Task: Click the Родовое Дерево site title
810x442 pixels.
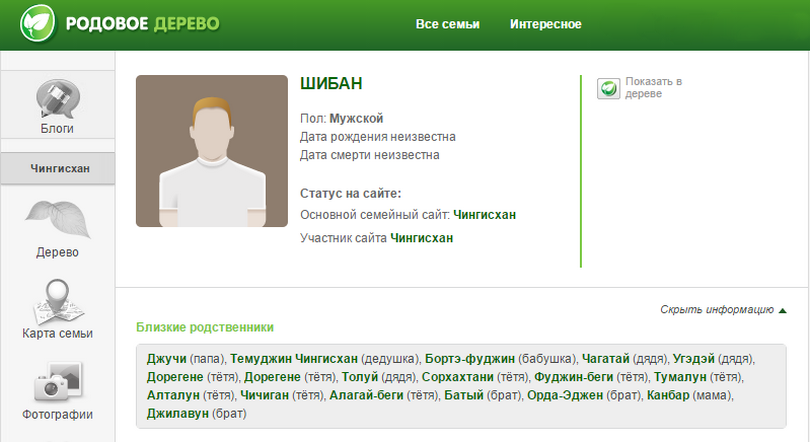Action: pos(142,24)
